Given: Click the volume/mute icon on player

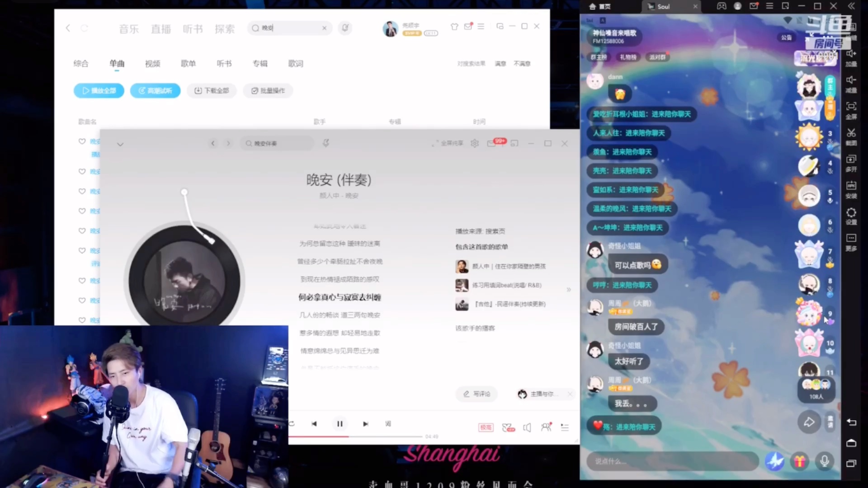Looking at the screenshot, I should [x=527, y=427].
